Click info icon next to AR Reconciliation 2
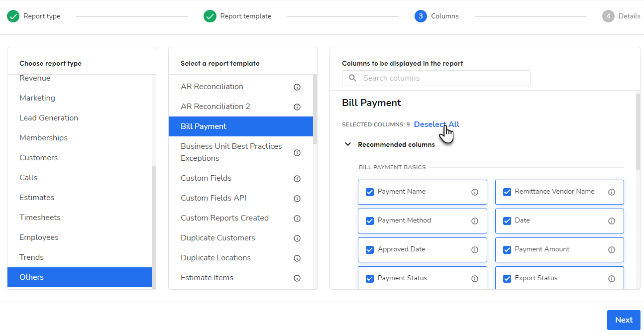The image size is (644, 333). tap(297, 107)
